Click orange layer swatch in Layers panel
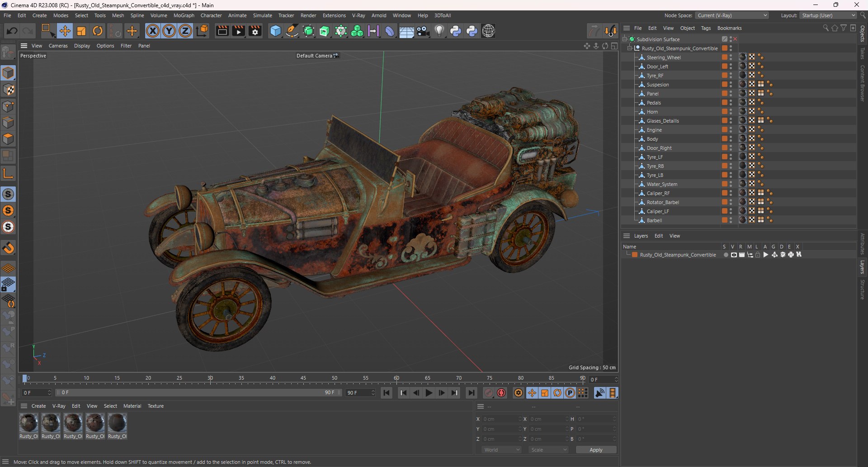868x467 pixels. (x=635, y=255)
